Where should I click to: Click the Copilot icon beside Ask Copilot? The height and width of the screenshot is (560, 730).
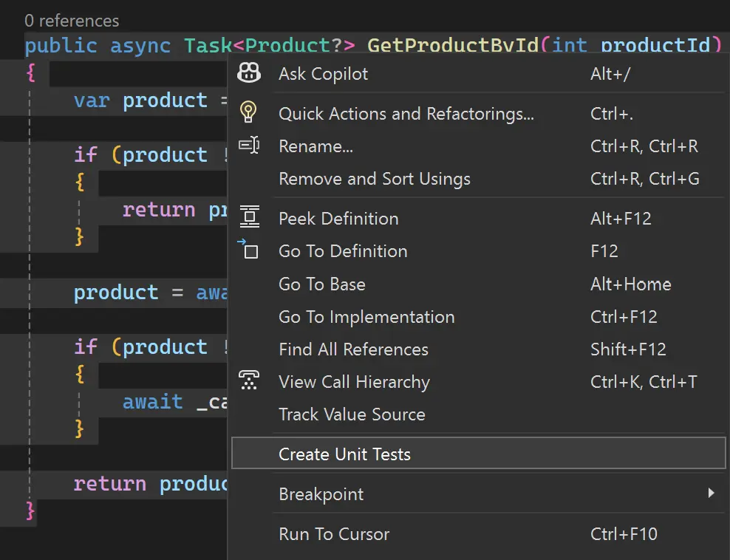(249, 73)
